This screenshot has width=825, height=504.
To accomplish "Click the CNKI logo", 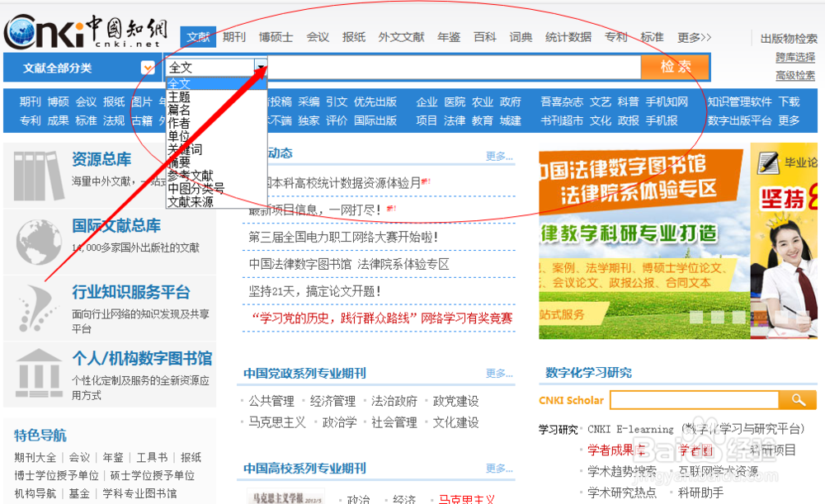I will 86,31.
